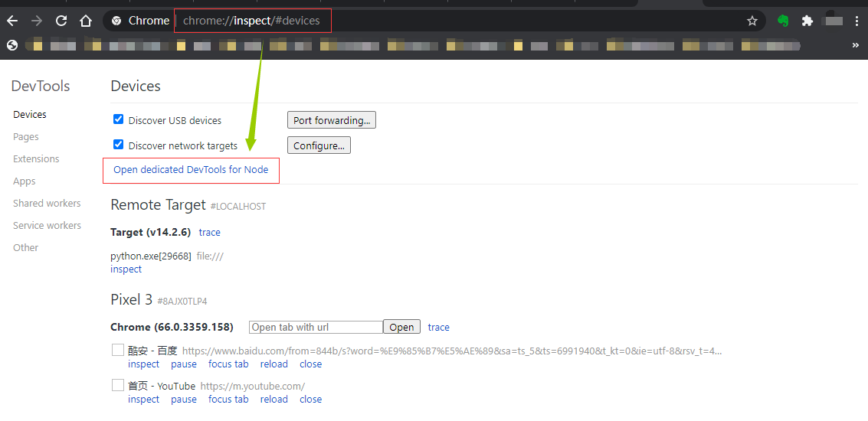The width and height of the screenshot is (868, 421).
Task: Open the home page via house icon
Action: [x=85, y=21]
